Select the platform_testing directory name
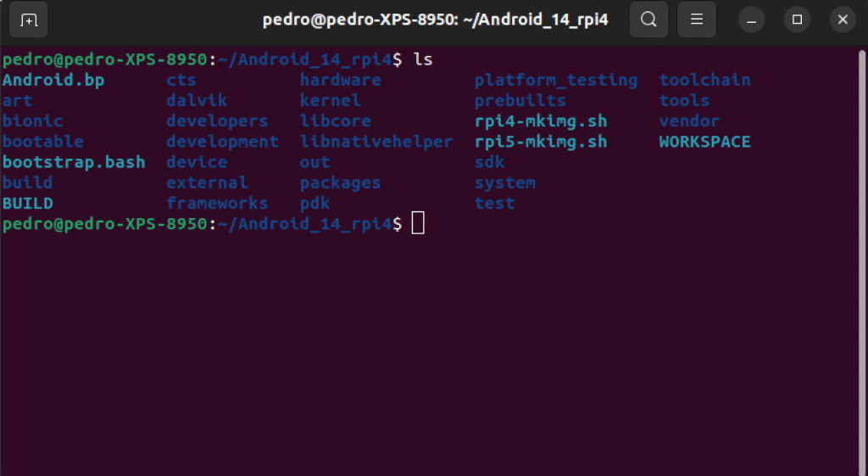Screen dimensions: 868x476 556,80
